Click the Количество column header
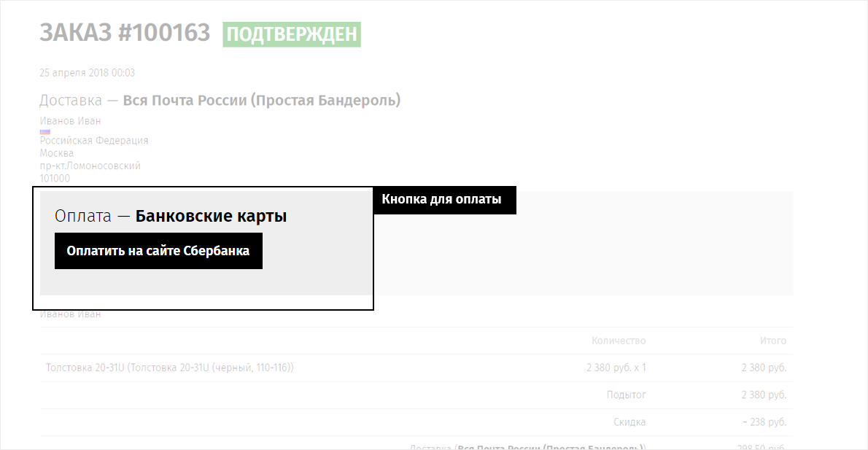This screenshot has height=450, width=868. [x=619, y=341]
